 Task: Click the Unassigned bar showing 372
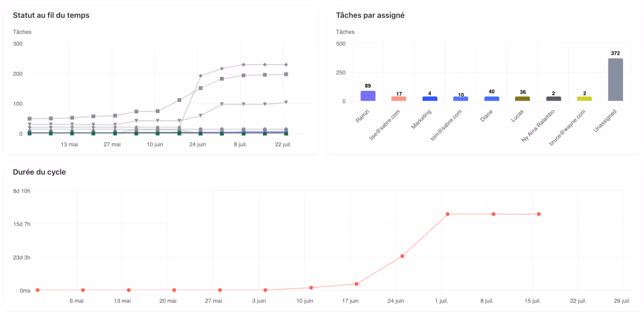pyautogui.click(x=615, y=80)
